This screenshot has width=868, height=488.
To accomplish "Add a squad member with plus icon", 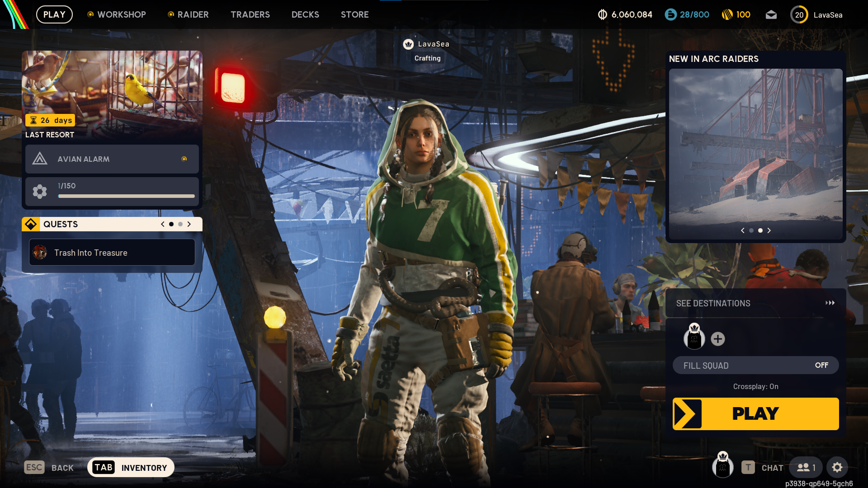I will coord(718,339).
